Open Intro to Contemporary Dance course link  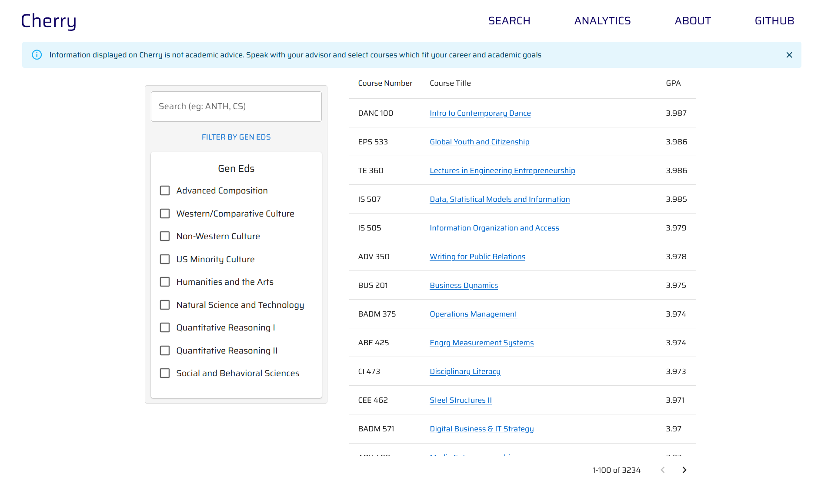pyautogui.click(x=480, y=113)
